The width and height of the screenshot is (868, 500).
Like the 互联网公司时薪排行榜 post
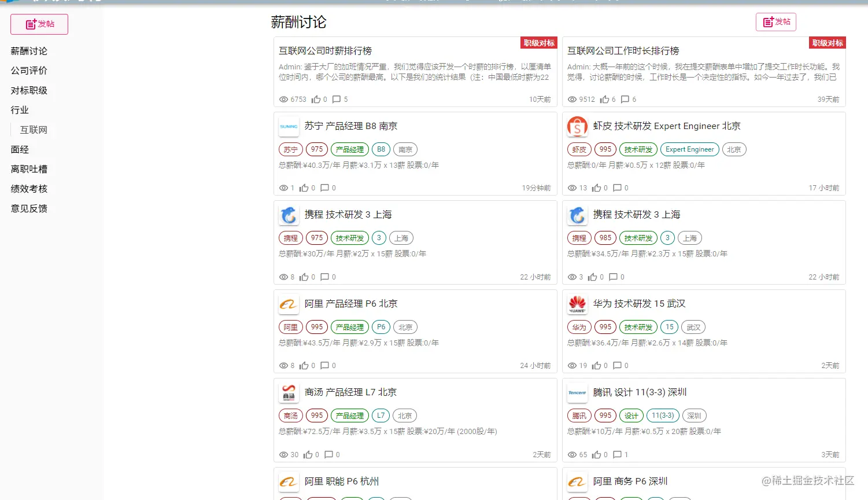pyautogui.click(x=316, y=100)
